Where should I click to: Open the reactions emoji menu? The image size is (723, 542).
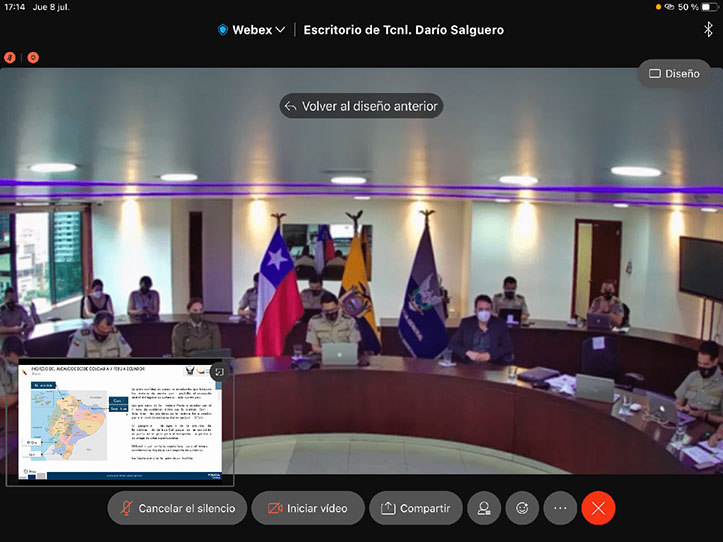coord(522,508)
